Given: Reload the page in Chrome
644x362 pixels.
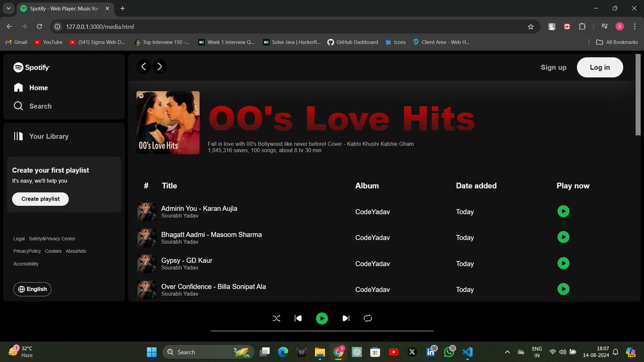Looking at the screenshot, I should click(x=39, y=26).
